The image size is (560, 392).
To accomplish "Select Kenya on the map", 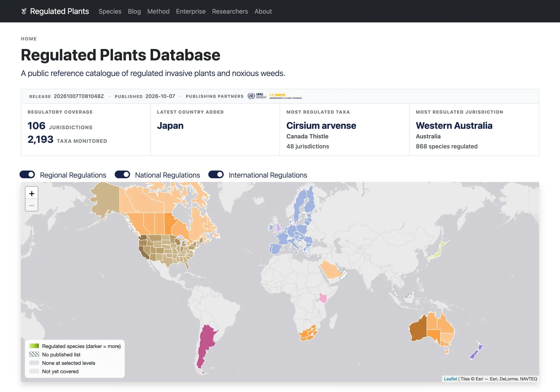I will tap(323, 298).
